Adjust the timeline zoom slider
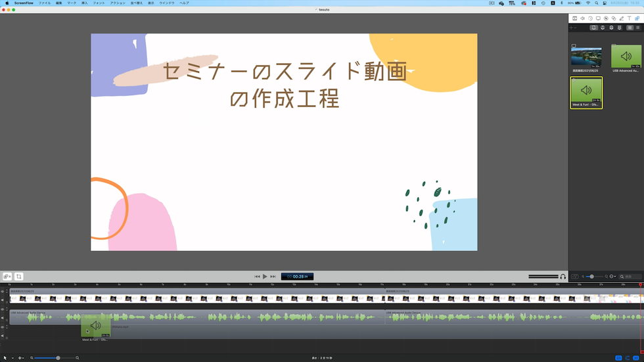 tap(54, 358)
